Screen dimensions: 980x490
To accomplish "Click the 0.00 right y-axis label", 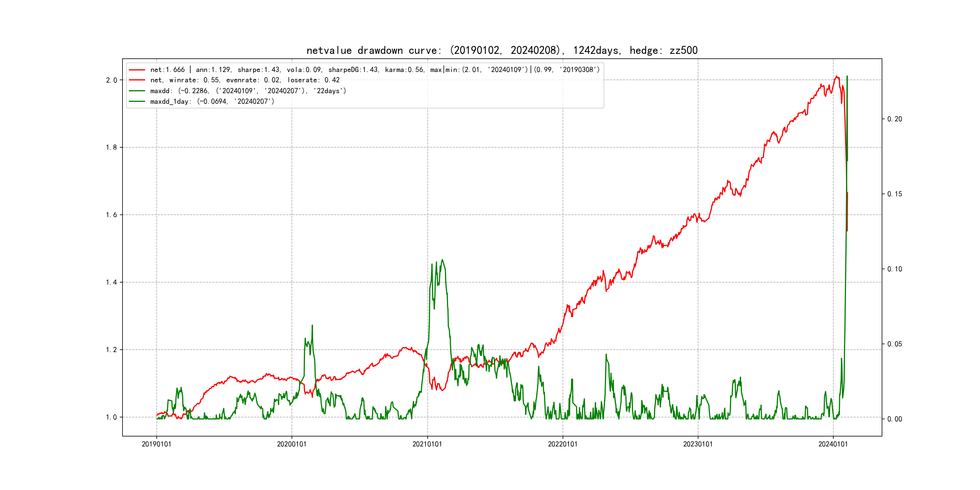I will click(894, 419).
